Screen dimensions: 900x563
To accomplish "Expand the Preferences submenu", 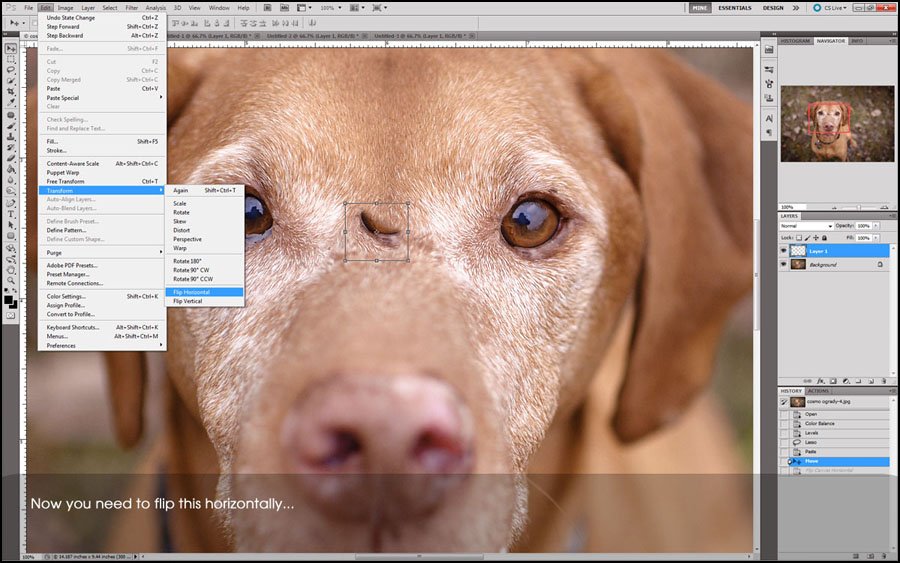I will pyautogui.click(x=102, y=345).
